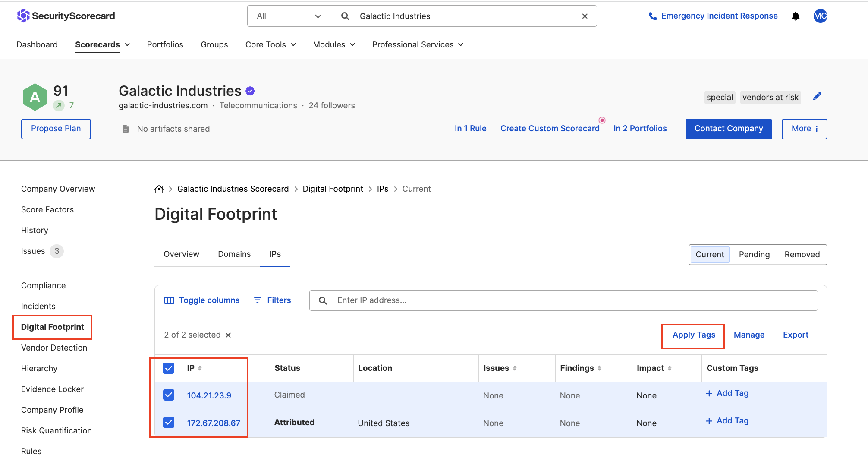This screenshot has width=868, height=474.
Task: Clear the 2 of 2 selected selection
Action: coord(228,335)
